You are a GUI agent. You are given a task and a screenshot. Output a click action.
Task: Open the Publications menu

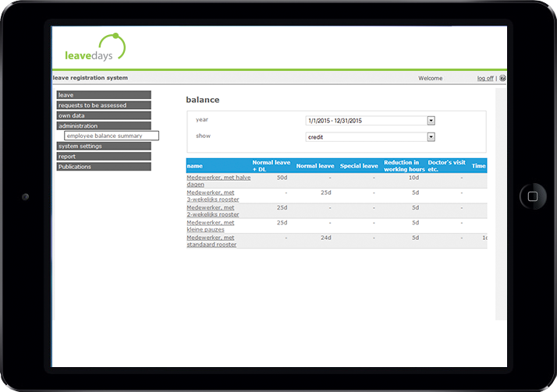104,166
